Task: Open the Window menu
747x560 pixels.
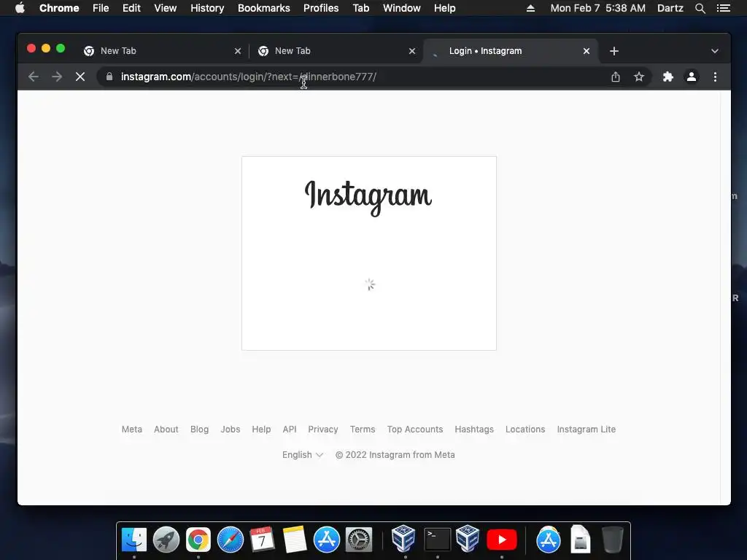Action: click(402, 8)
